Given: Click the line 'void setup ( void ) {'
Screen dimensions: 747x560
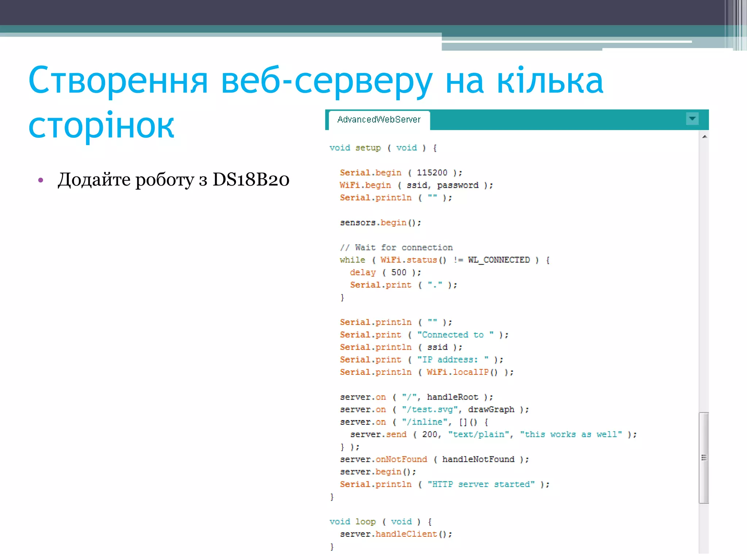Looking at the screenshot, I should pos(383,148).
